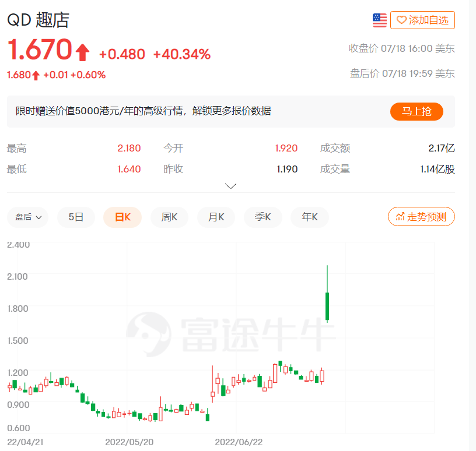Click the +40.34% change percentage
The width and height of the screenshot is (476, 451).
point(182,54)
